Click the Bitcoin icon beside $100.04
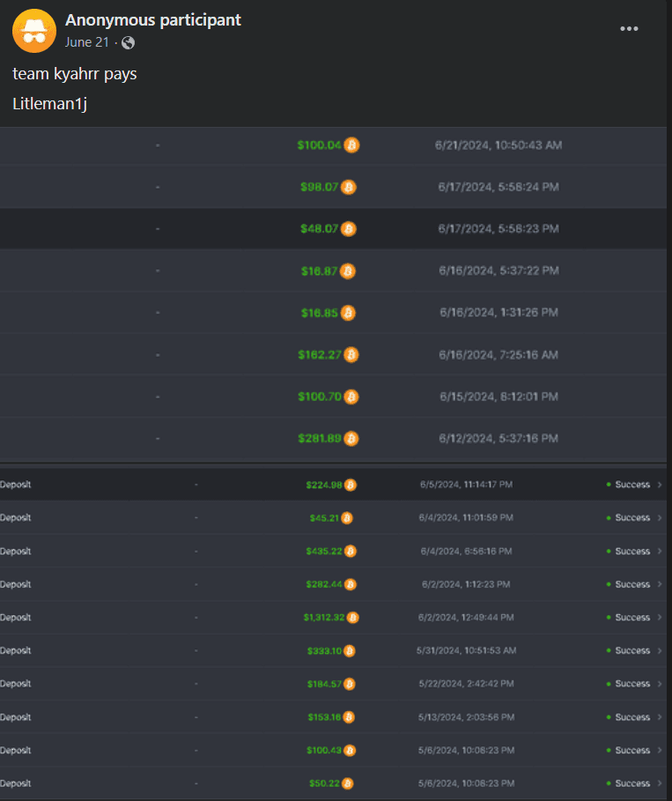Screen dimensions: 672x801 (x=351, y=145)
